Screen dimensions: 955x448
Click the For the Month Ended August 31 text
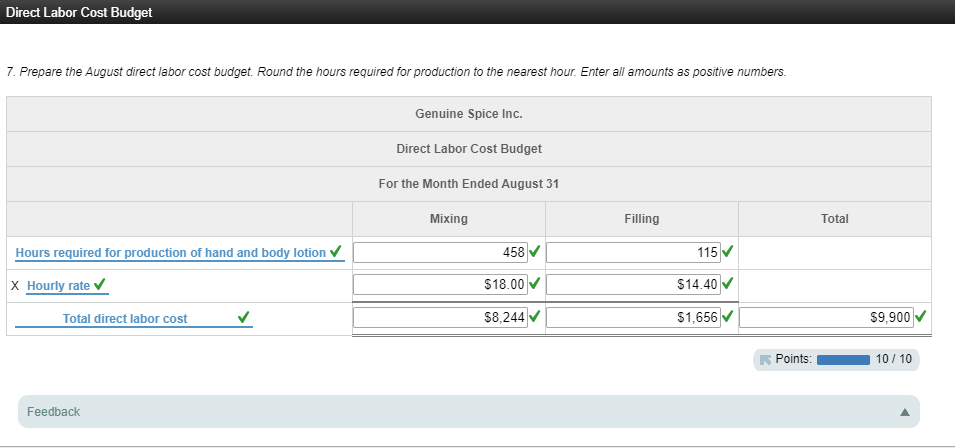click(469, 184)
